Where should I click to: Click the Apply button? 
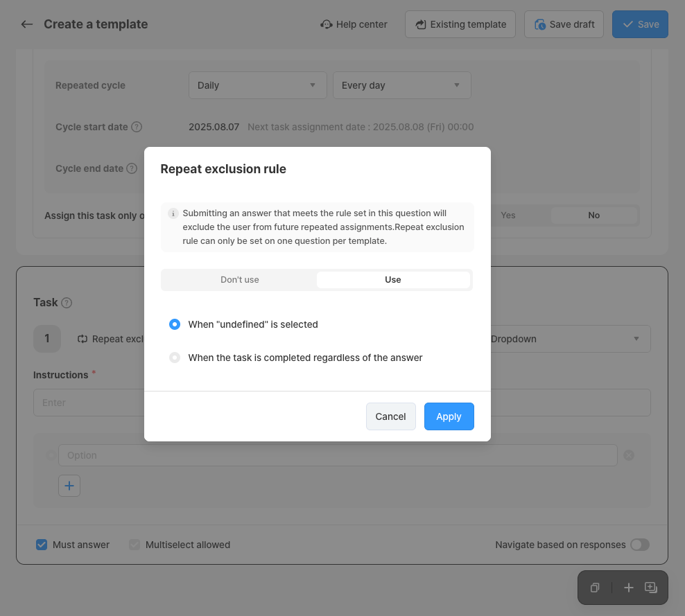(449, 416)
